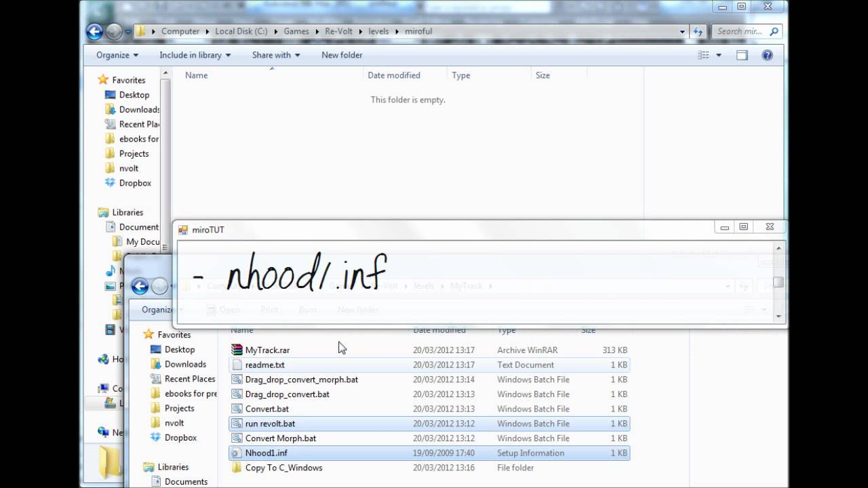This screenshot has width=868, height=488.
Task: Click New folder in miroful toolbar
Action: tap(342, 55)
